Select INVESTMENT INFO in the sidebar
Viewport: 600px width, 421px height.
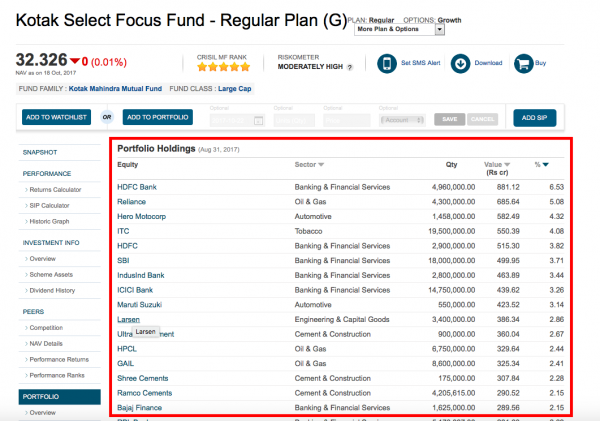51,243
